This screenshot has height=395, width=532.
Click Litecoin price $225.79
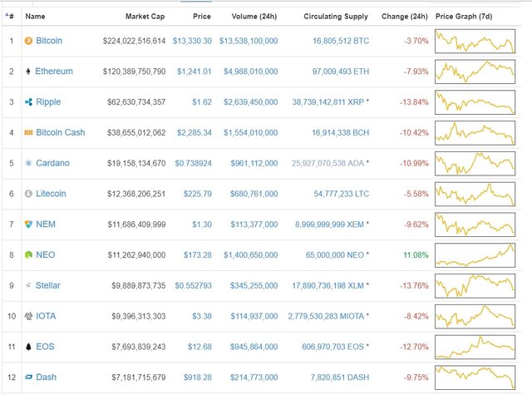(x=198, y=194)
